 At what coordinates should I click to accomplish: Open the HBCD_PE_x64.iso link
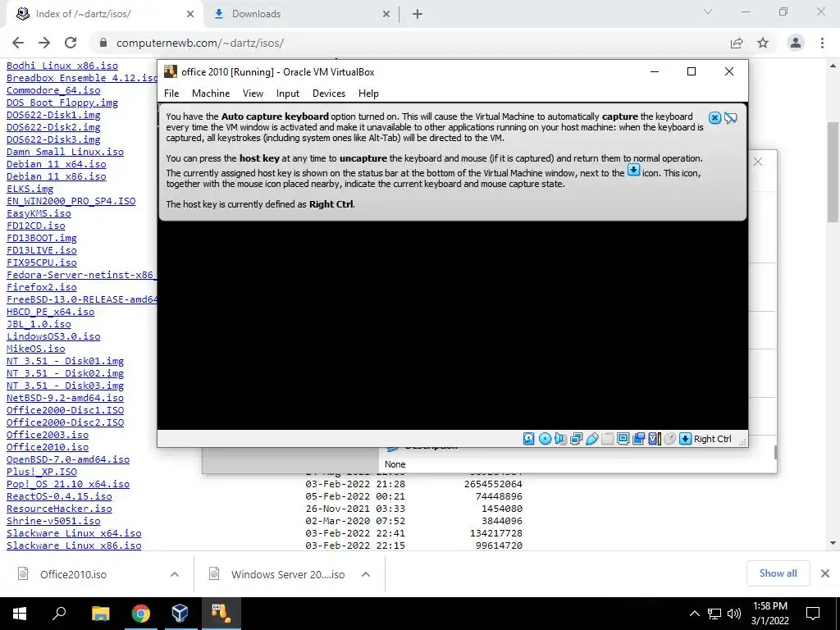(50, 311)
